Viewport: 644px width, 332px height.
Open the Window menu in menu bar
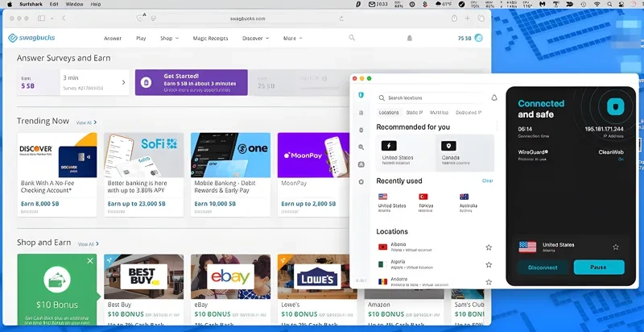(74, 4)
